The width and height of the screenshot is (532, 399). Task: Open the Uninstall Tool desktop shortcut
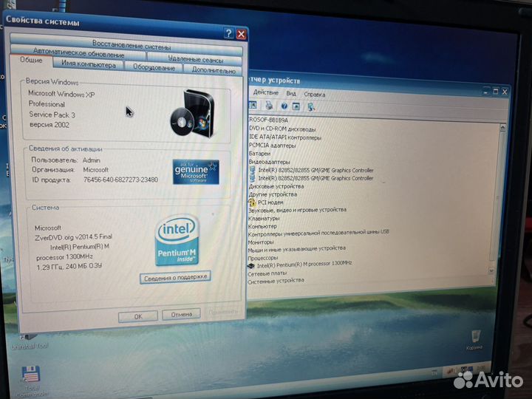click(x=29, y=341)
